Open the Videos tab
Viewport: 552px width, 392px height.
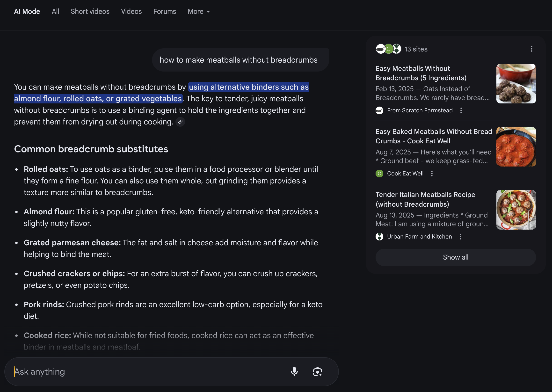(x=131, y=12)
